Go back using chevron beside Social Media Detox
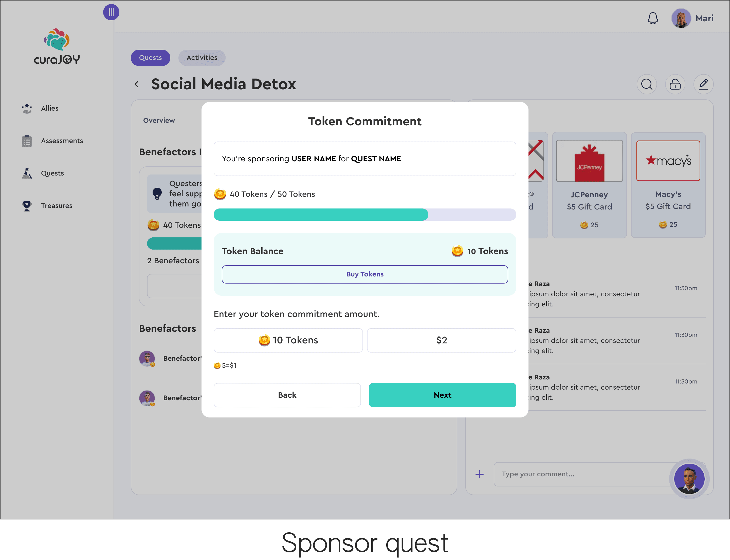This screenshot has height=560, width=730. [137, 84]
